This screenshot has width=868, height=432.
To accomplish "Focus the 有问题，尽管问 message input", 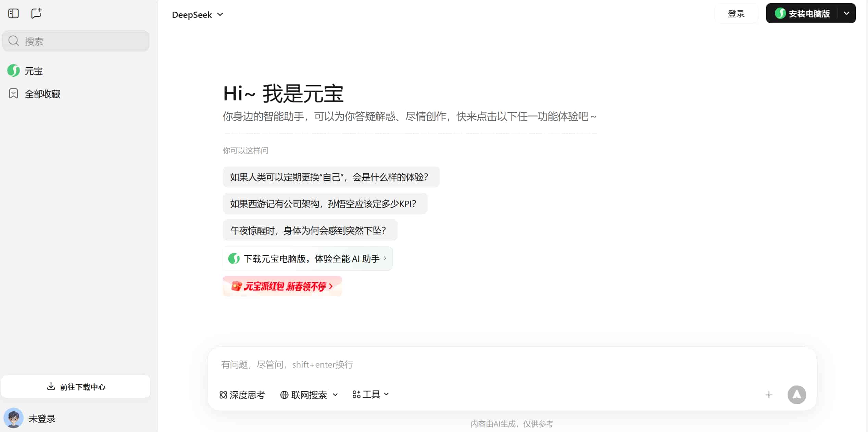I will coord(479,365).
